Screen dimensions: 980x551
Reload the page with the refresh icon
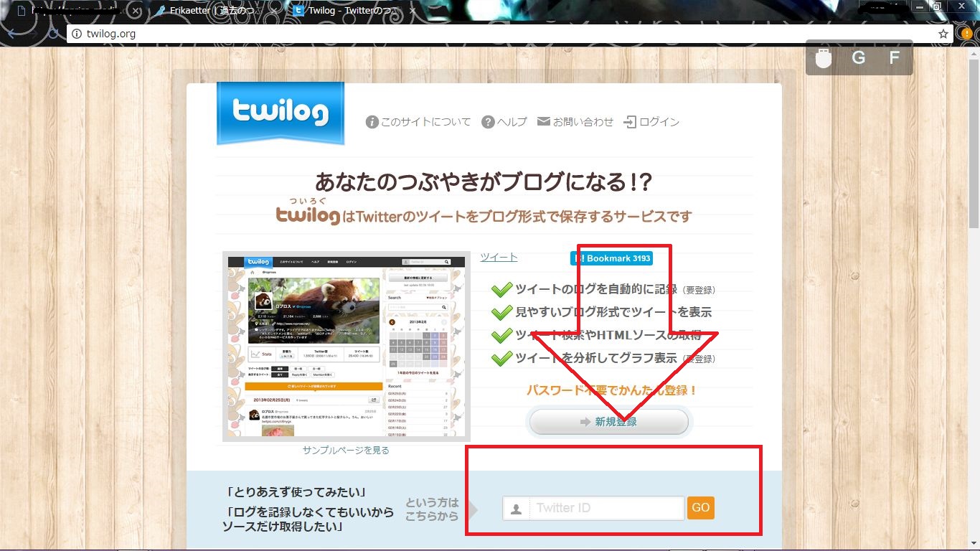point(54,34)
